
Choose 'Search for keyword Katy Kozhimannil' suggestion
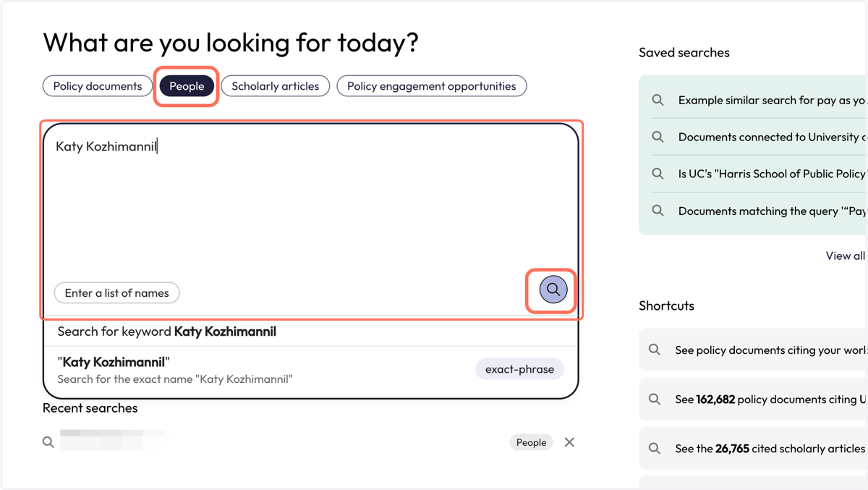311,331
